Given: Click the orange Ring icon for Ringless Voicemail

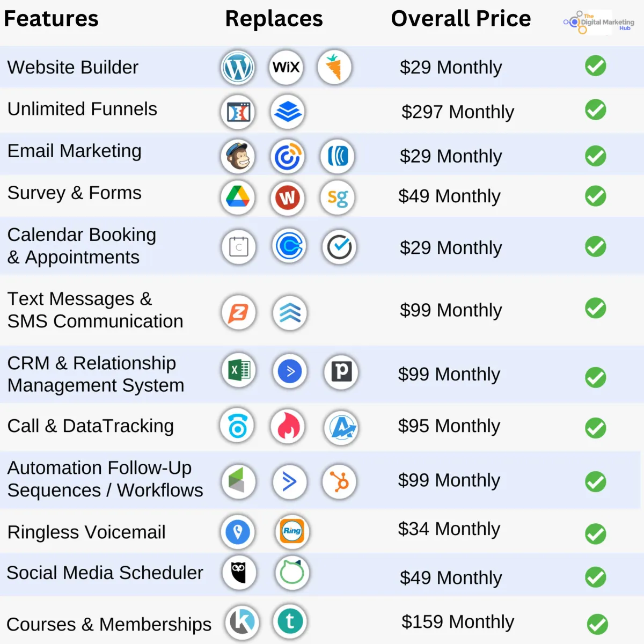Looking at the screenshot, I should coord(292,531).
